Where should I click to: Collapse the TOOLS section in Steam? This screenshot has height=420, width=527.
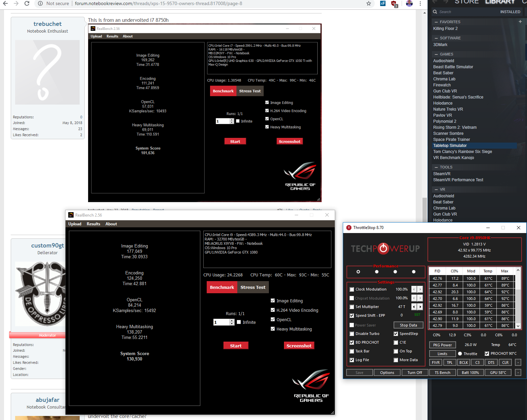(x=436, y=167)
